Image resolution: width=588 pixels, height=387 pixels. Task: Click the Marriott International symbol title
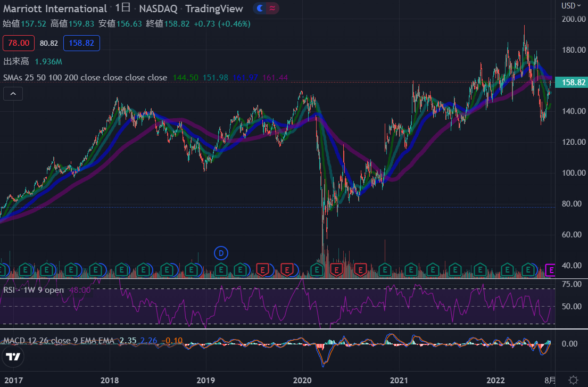click(55, 9)
